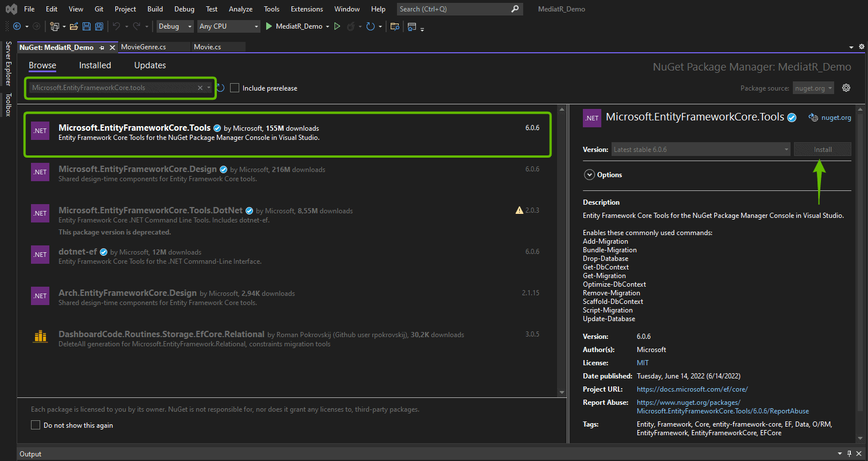The height and width of the screenshot is (461, 868).
Task: Open the Server Explorer side tab
Action: coord(8,64)
